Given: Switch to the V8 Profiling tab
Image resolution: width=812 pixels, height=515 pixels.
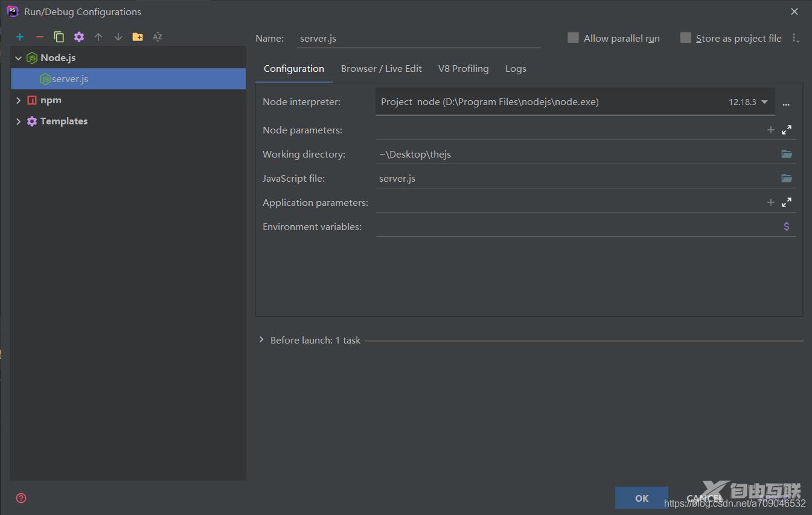Looking at the screenshot, I should (464, 69).
